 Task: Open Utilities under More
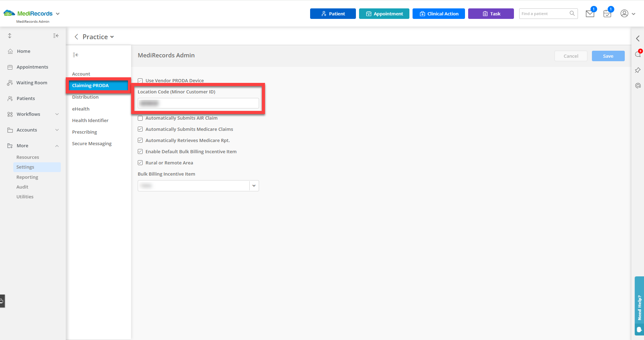tap(25, 197)
